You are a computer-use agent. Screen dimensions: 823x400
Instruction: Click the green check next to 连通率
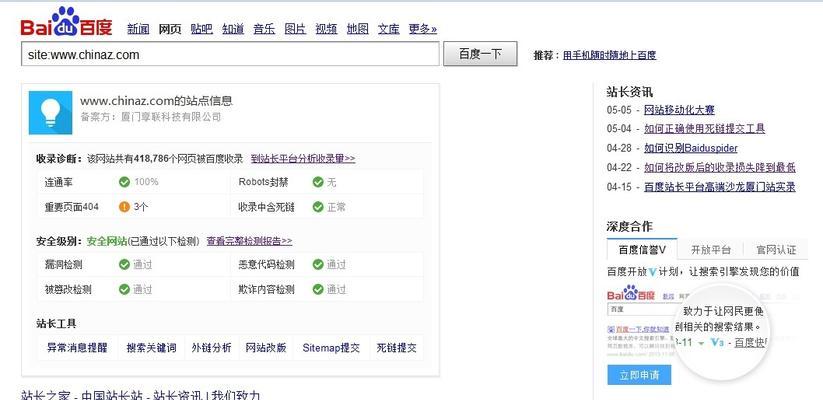pos(124,182)
